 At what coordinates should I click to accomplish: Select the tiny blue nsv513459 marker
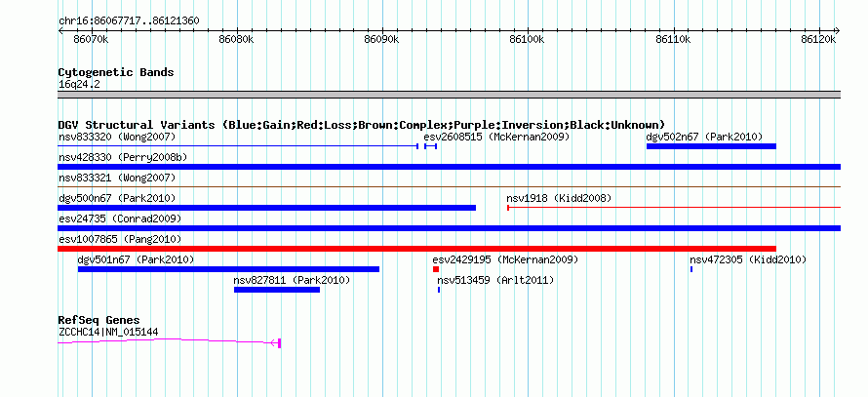pos(439,290)
